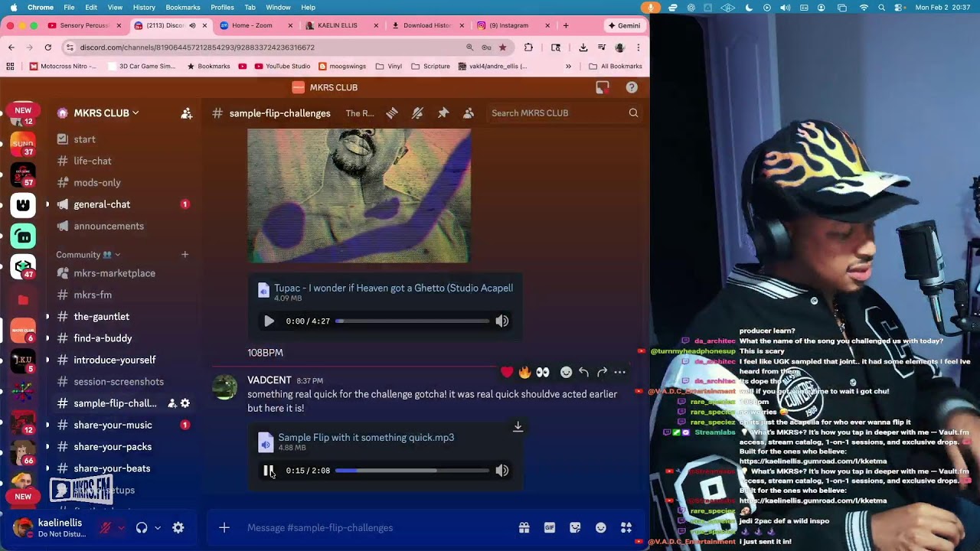Image resolution: width=980 pixels, height=551 pixels.
Task: Bookmark star in Chrome address bar
Action: click(502, 47)
